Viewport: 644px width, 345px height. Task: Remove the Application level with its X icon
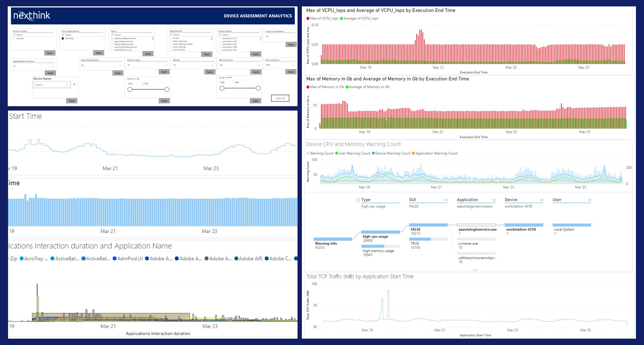point(494,200)
